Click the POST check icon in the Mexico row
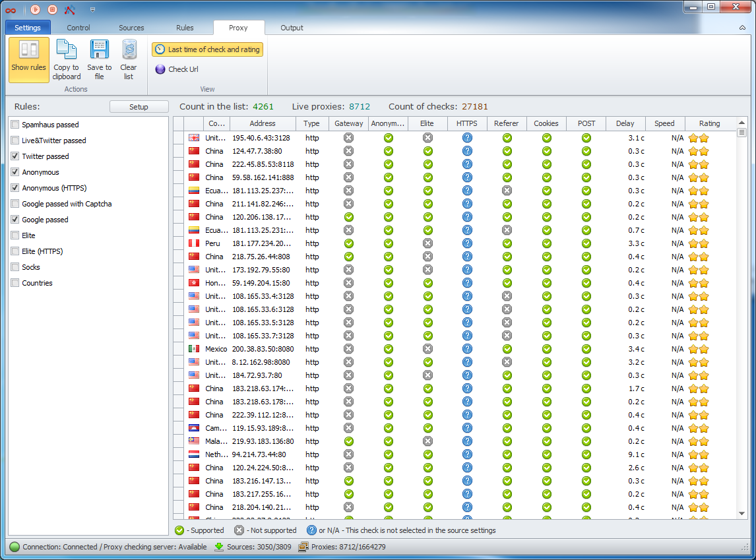Image resolution: width=756 pixels, height=560 pixels. (x=586, y=349)
